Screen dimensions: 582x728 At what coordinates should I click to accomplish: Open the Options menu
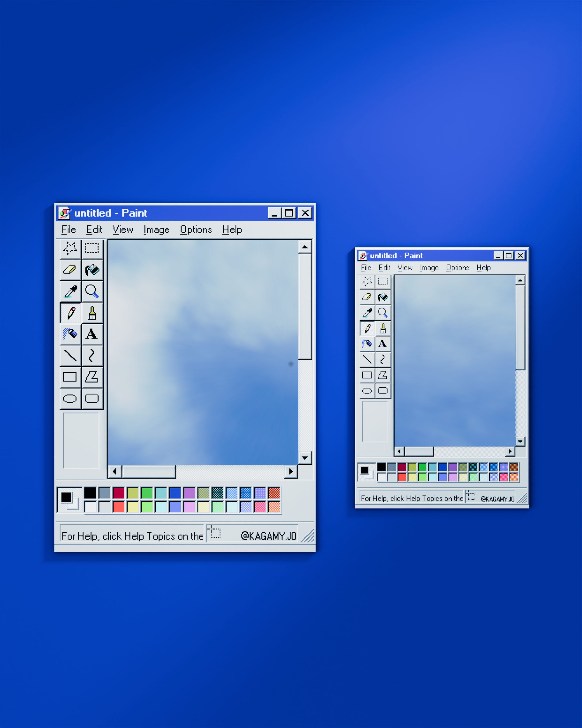pyautogui.click(x=196, y=229)
